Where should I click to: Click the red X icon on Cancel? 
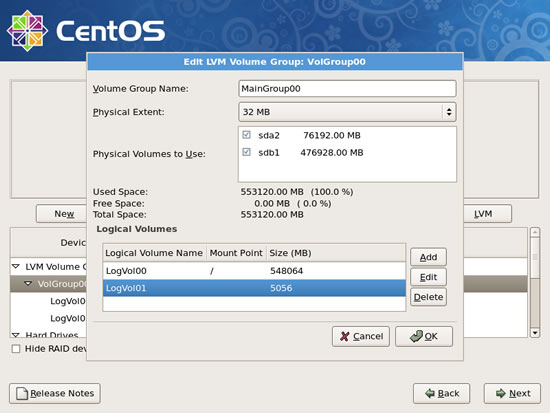pyautogui.click(x=345, y=336)
